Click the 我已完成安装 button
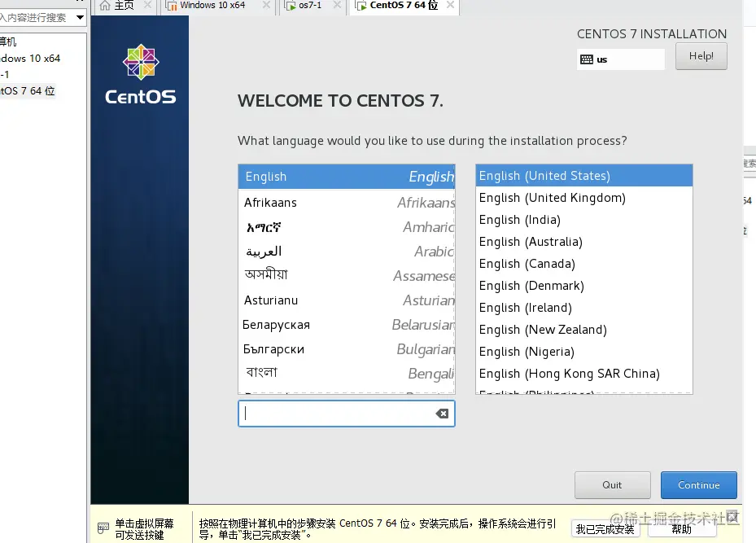Screen dimensions: 756x543 (605, 529)
